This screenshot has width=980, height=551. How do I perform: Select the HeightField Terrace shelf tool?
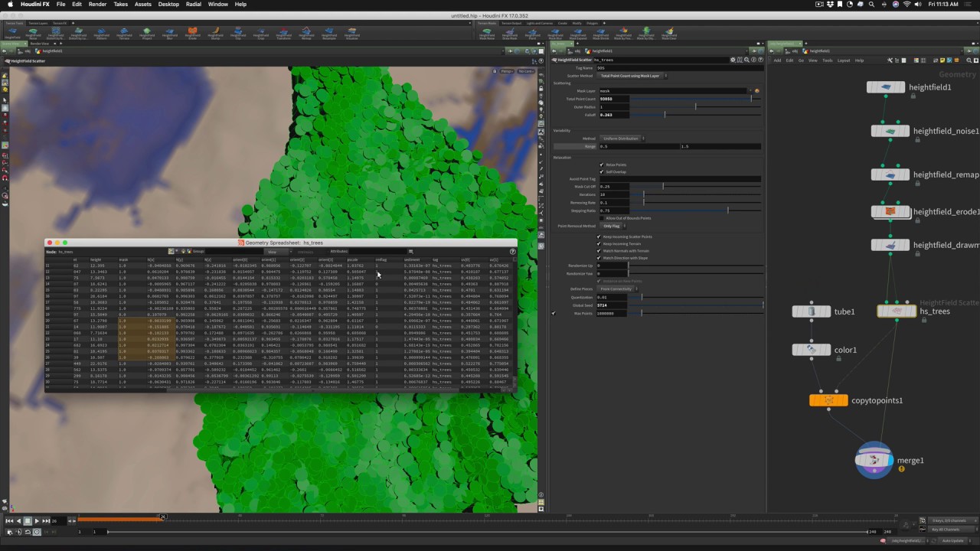pyautogui.click(x=124, y=33)
